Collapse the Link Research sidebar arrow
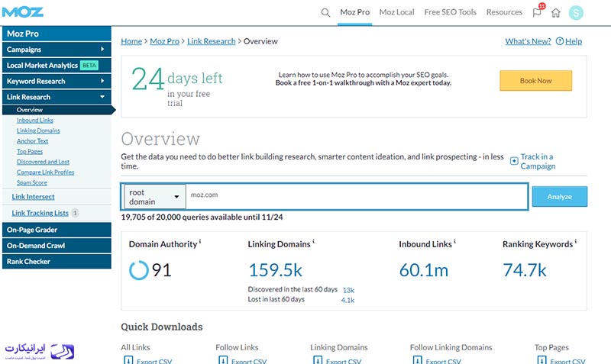This screenshot has height=364, width=611. 102,97
